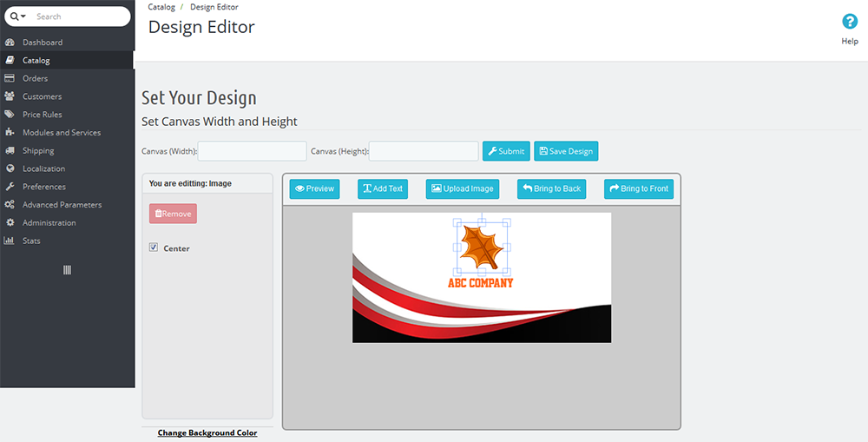This screenshot has width=868, height=442.
Task: Click the Design Editor breadcrumb
Action: tap(214, 7)
